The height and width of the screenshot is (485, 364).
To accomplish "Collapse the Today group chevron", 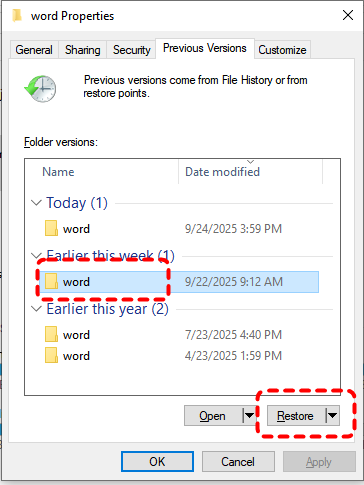I will (36, 202).
